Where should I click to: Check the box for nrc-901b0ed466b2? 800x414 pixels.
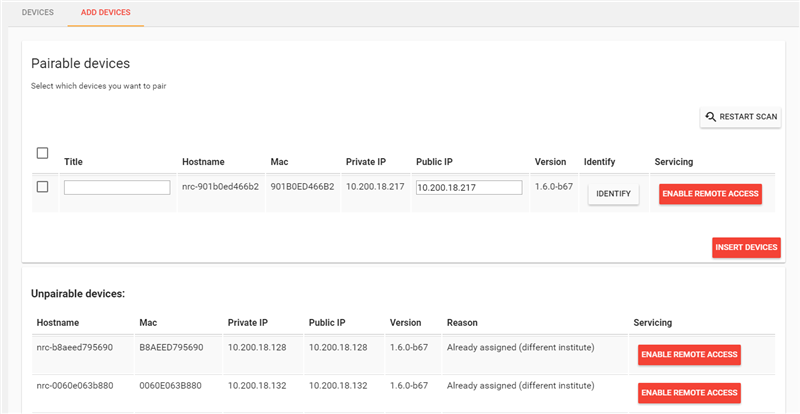42,187
